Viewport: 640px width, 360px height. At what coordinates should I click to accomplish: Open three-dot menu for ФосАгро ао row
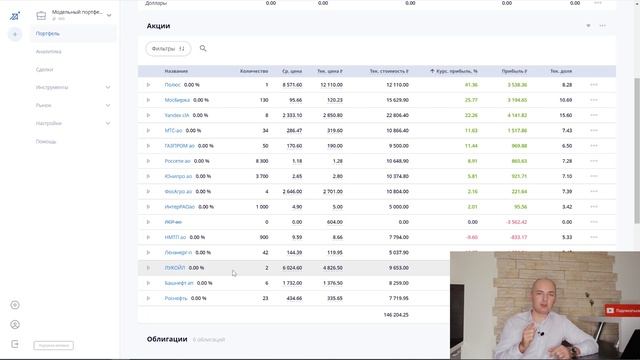pyautogui.click(x=594, y=191)
